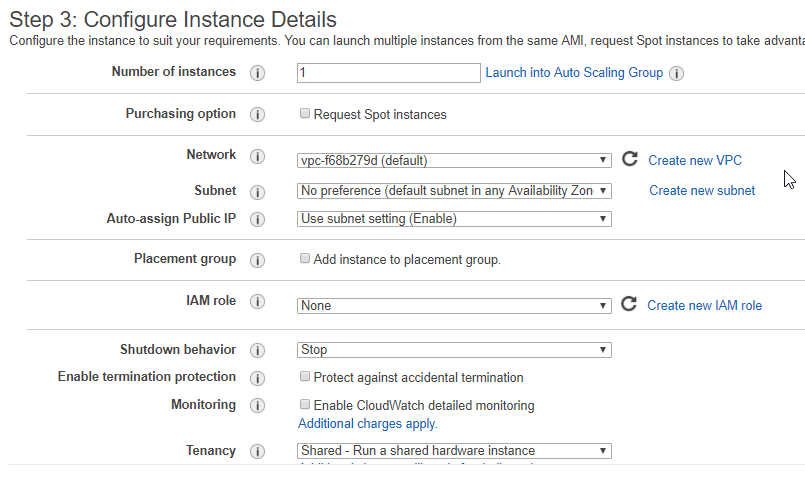Check Add instance to placement group
Screen dimensions: 805x493
(x=305, y=258)
